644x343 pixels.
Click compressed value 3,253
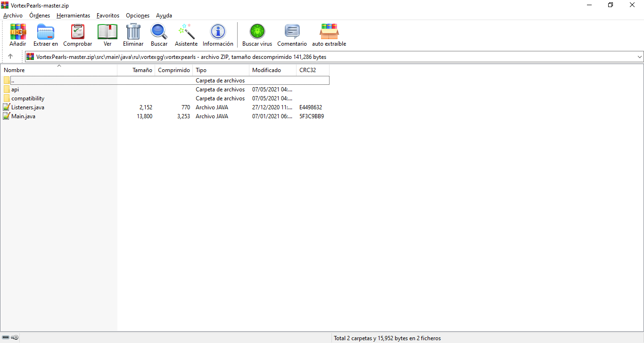(183, 116)
